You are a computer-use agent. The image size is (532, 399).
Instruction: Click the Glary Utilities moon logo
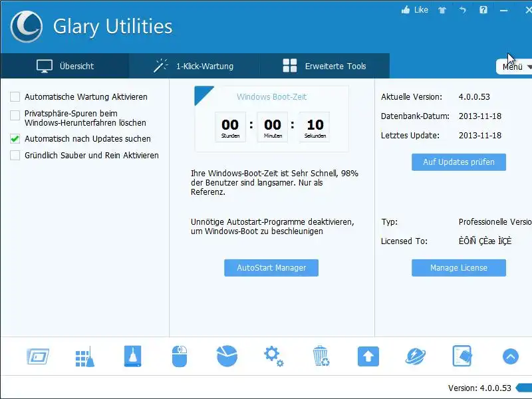[26, 27]
